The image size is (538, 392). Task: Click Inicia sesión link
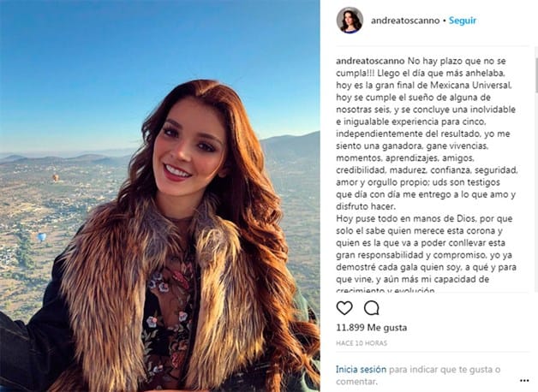click(x=361, y=370)
